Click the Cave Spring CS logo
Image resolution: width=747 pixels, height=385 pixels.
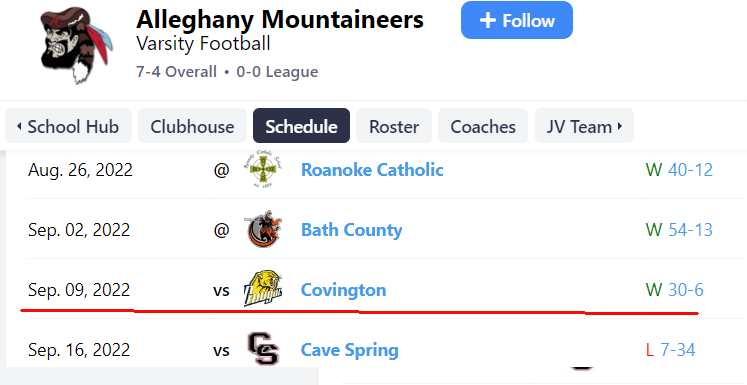[263, 349]
